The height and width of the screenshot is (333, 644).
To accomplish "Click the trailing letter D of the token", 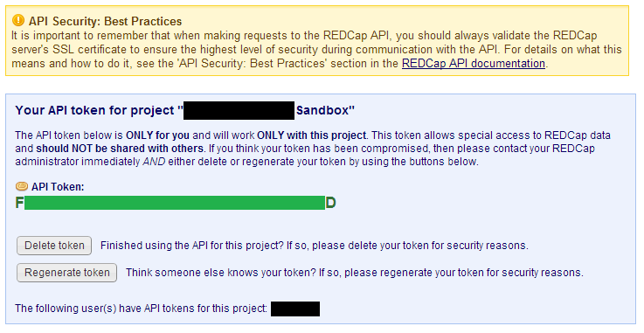I will (x=330, y=203).
